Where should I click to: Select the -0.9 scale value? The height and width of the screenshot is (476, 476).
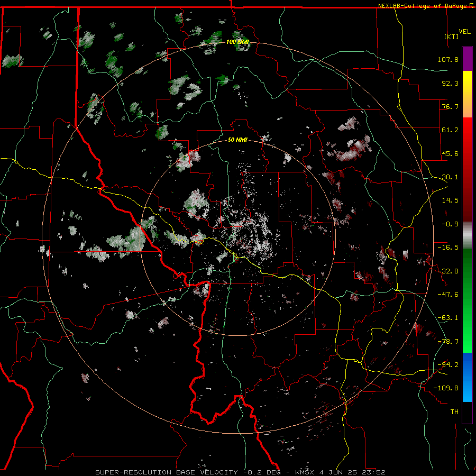point(450,224)
